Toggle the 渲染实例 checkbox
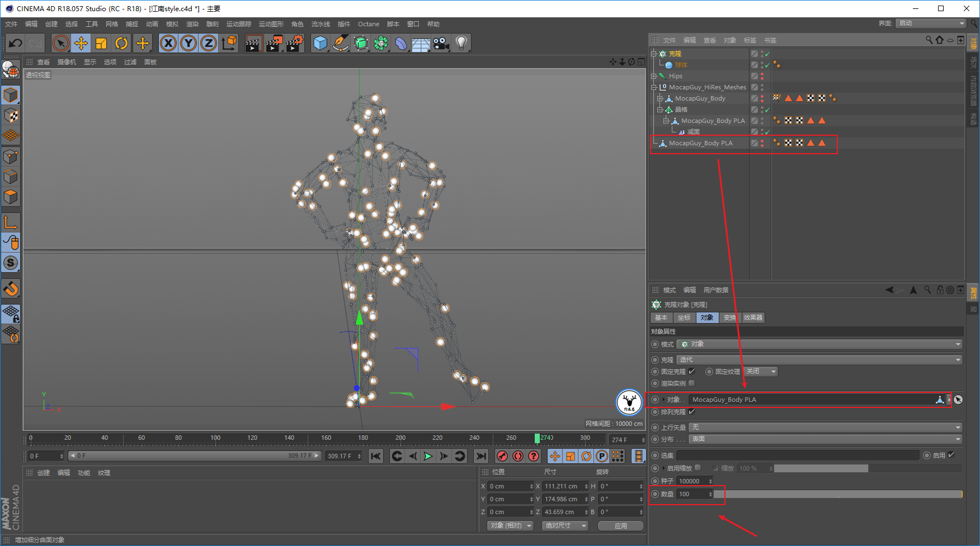 pyautogui.click(x=692, y=383)
